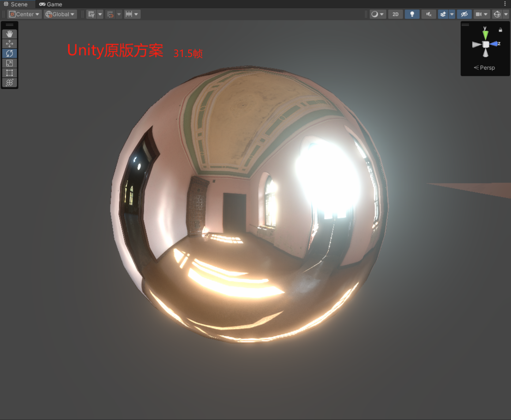Toggle Scene view lighting
511x420 pixels.
[412, 14]
